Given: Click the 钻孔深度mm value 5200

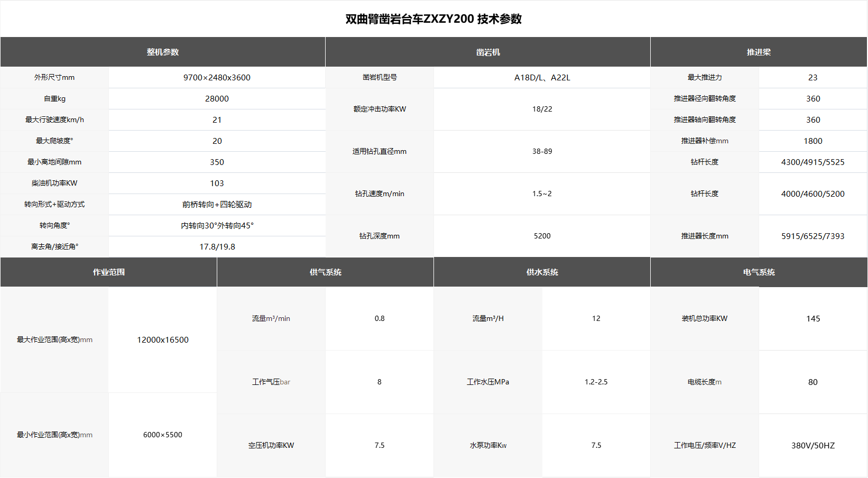Looking at the screenshot, I should pos(542,236).
